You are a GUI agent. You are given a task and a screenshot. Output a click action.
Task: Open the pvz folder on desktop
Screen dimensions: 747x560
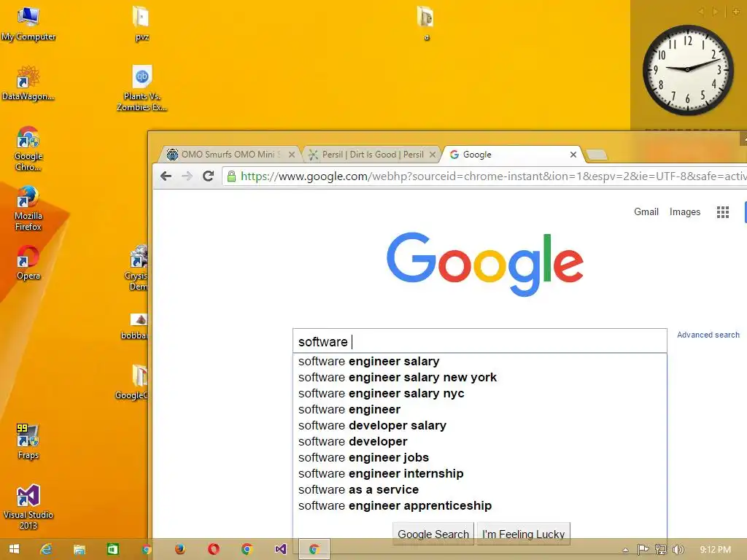point(141,24)
